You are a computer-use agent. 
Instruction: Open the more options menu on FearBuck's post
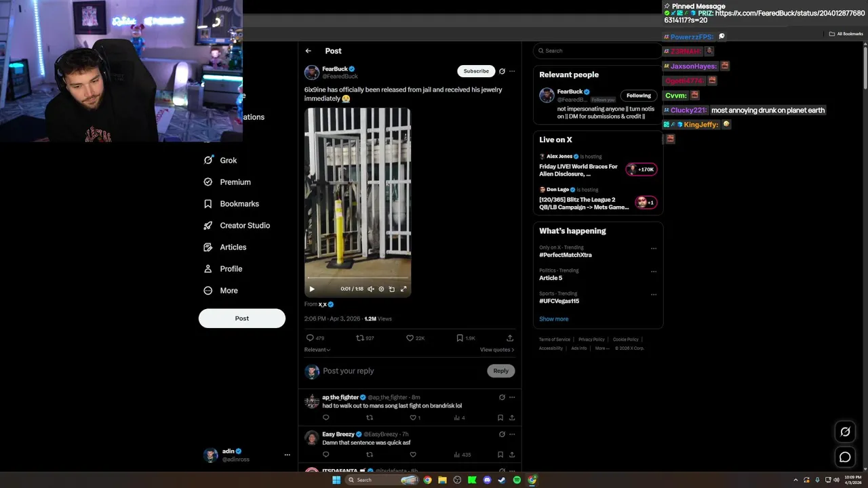(512, 71)
